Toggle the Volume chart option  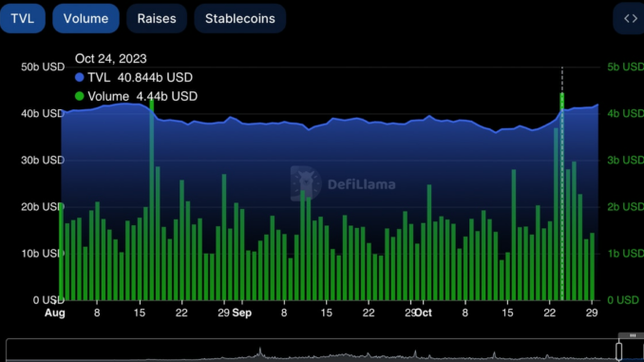tap(85, 18)
